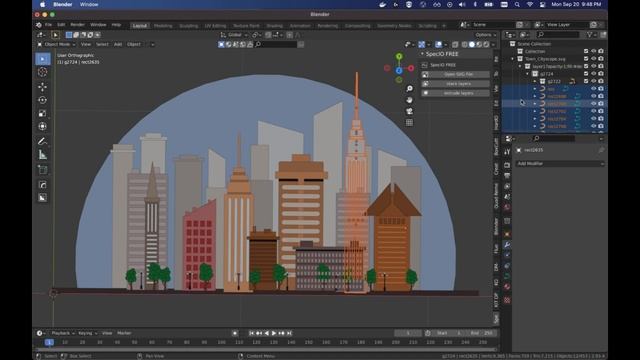Select the Select Box tool

point(42,59)
